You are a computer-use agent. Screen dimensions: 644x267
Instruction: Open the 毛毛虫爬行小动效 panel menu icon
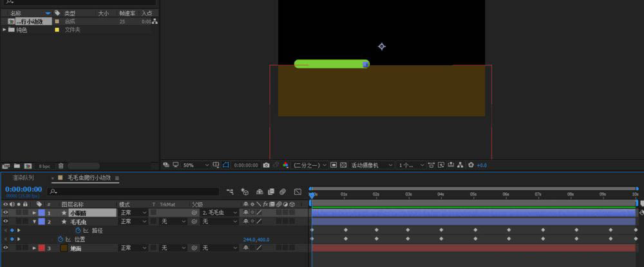coord(117,178)
